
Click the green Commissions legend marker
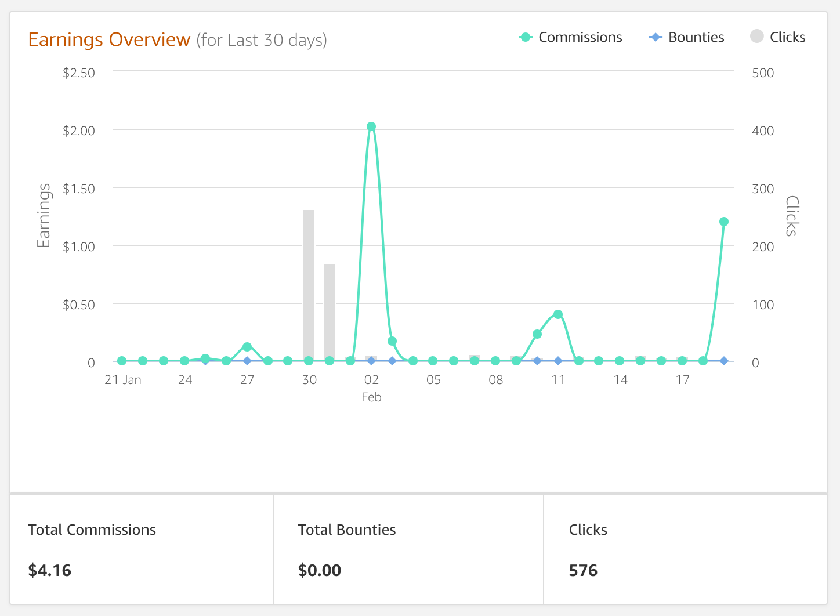(x=526, y=37)
